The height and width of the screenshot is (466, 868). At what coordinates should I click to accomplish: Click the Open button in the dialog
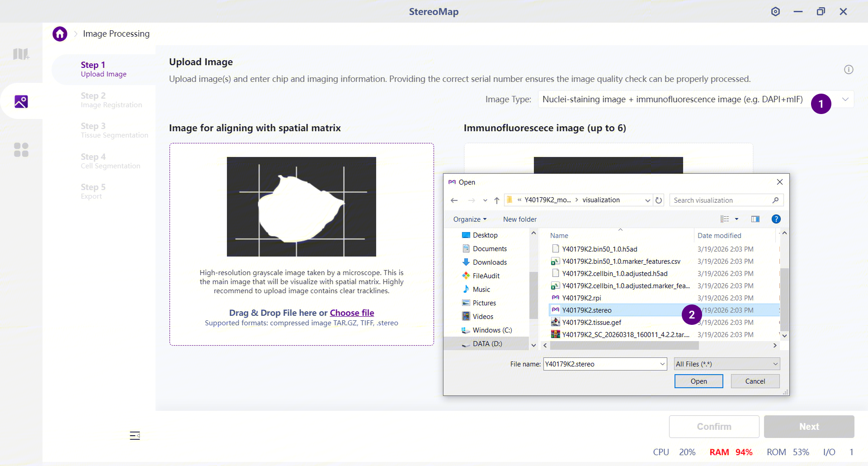pos(698,381)
